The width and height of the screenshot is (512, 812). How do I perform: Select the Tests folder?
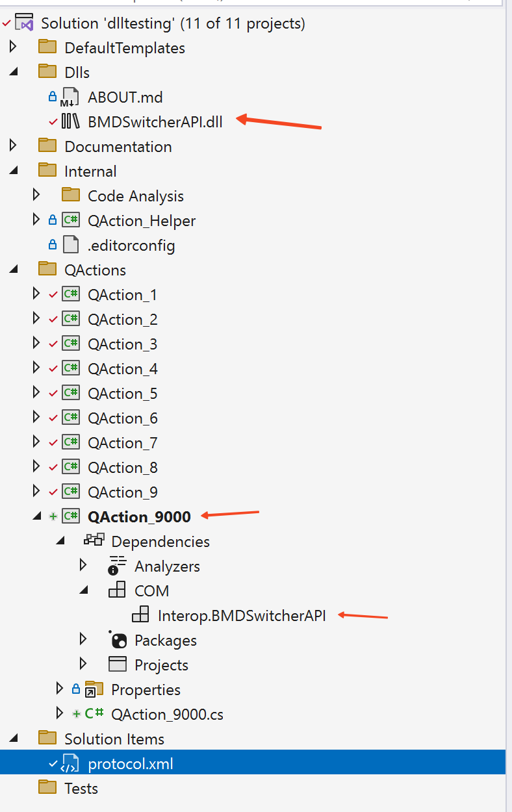(x=81, y=788)
